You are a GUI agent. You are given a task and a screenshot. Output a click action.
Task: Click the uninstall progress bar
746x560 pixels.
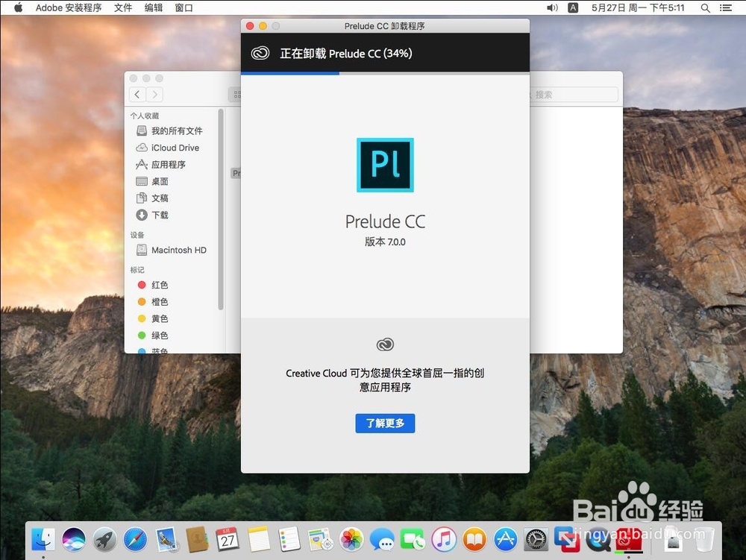point(385,73)
